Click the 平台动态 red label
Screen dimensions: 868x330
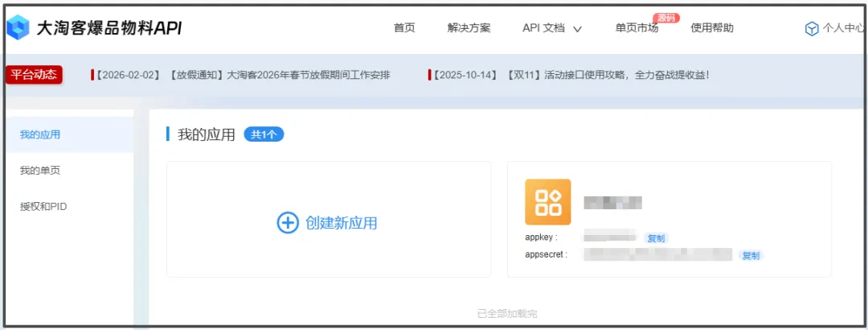[34, 75]
